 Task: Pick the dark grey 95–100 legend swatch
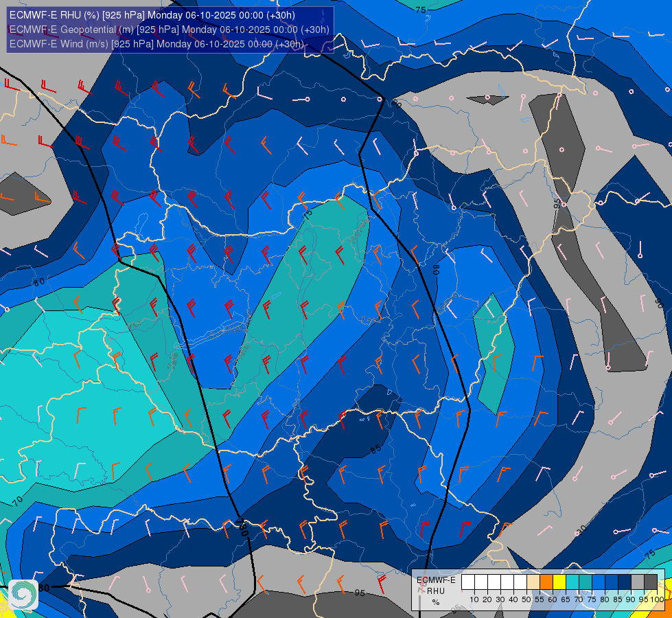(651, 582)
